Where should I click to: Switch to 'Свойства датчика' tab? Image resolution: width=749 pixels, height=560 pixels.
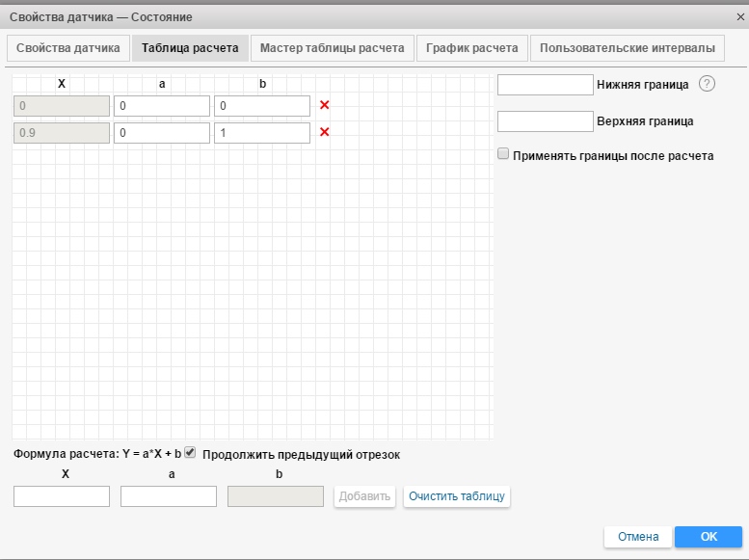tap(67, 48)
